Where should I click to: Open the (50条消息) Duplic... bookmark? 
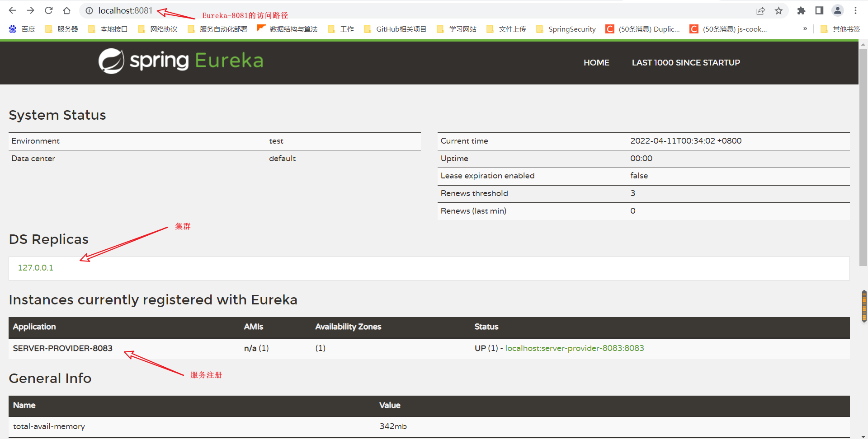coord(643,29)
